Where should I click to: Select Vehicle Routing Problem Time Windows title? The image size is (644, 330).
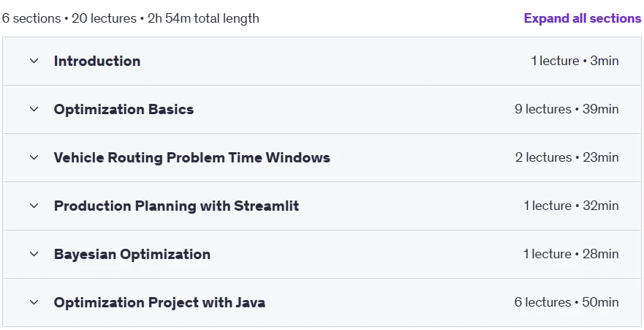click(x=192, y=157)
